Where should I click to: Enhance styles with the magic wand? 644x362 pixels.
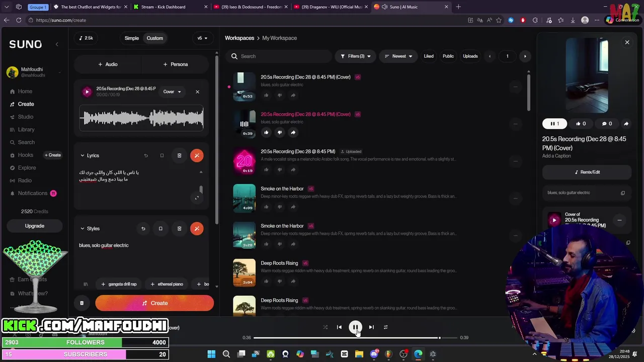tap(197, 228)
